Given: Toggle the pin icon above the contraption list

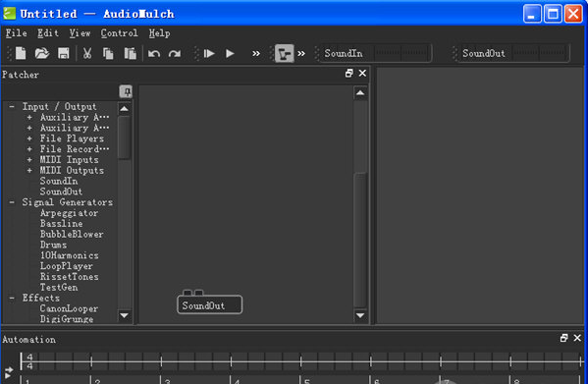Looking at the screenshot, I should (126, 91).
